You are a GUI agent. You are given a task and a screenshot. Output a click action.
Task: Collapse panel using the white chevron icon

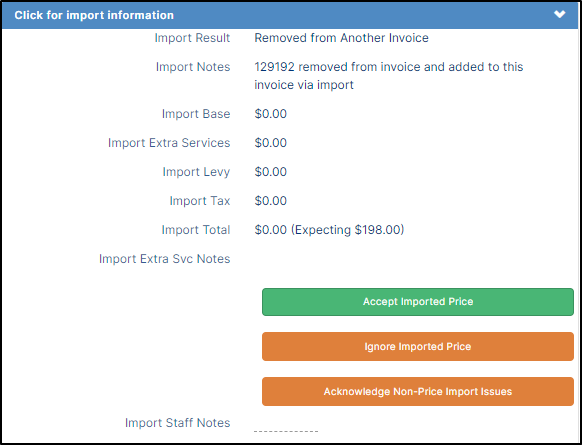pos(559,14)
